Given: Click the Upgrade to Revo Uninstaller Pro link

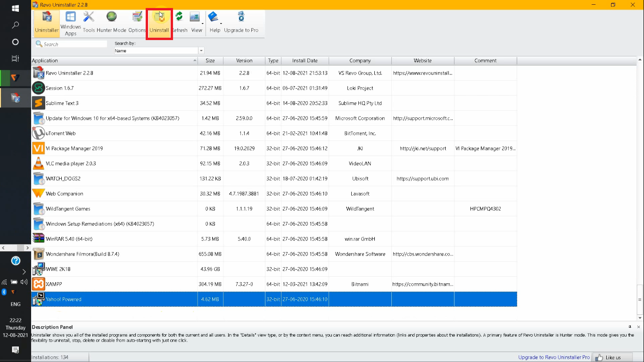Looking at the screenshot, I should pyautogui.click(x=554, y=357).
